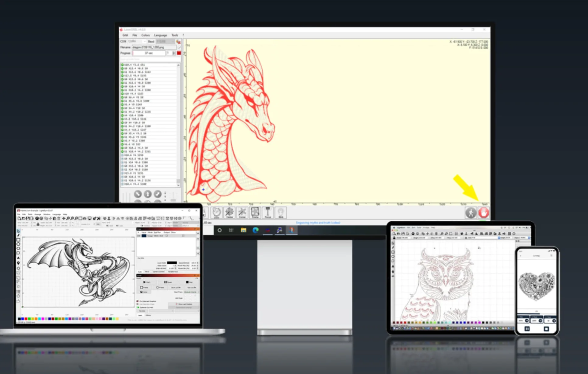
Task: Expand the Start From dropdown in LightBurn
Action: click(x=192, y=292)
